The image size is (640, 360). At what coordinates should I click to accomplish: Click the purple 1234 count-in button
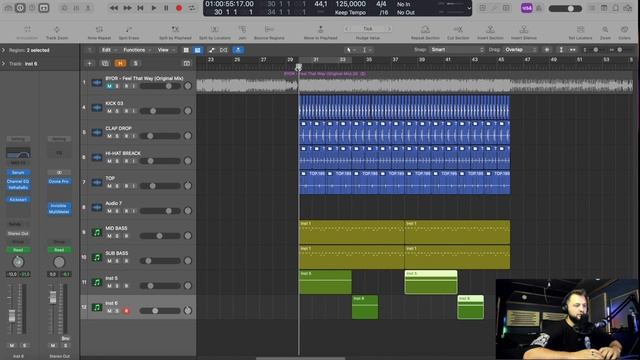[527, 8]
